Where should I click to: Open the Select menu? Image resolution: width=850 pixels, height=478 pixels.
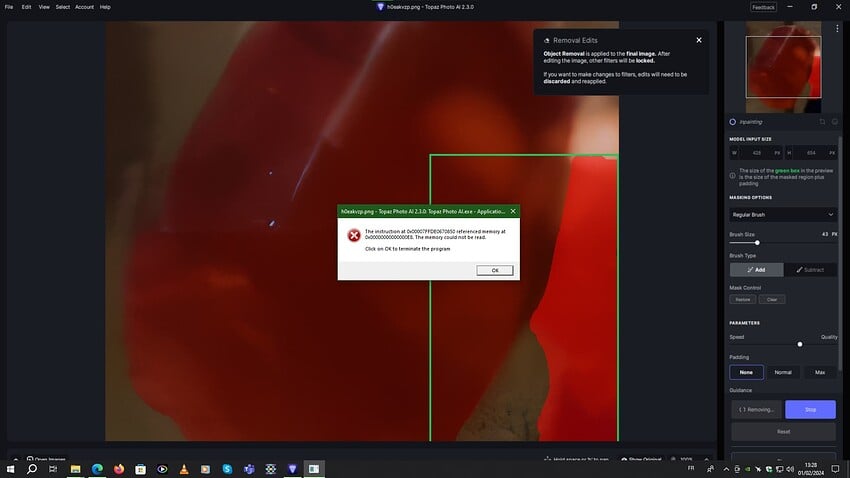click(x=62, y=7)
